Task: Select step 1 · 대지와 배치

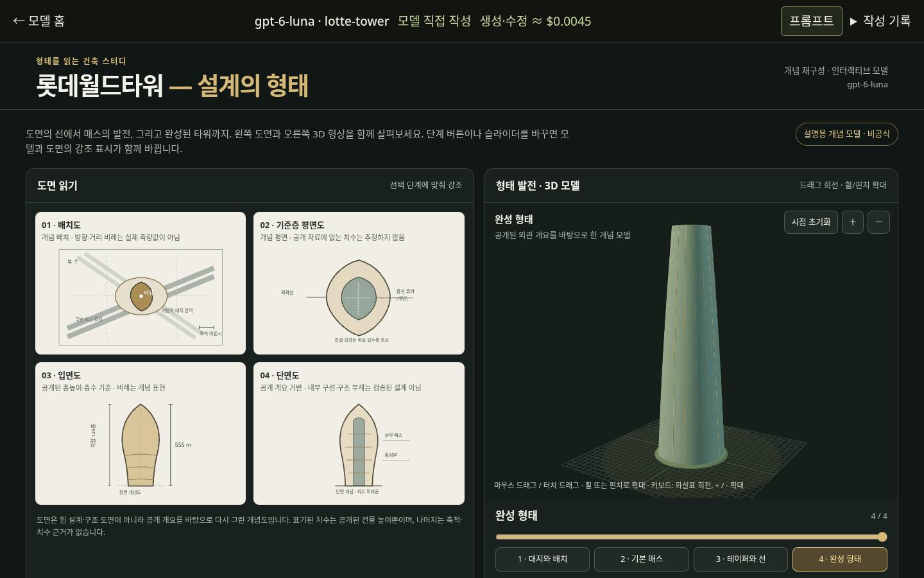Action: (x=542, y=559)
